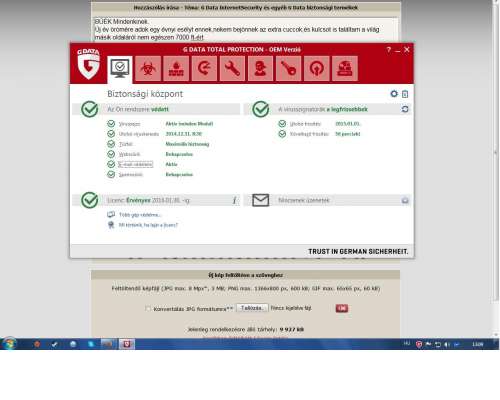The height and width of the screenshot is (400, 500).
Task: Open the 'Több gép védelme...' link
Action: click(x=140, y=215)
